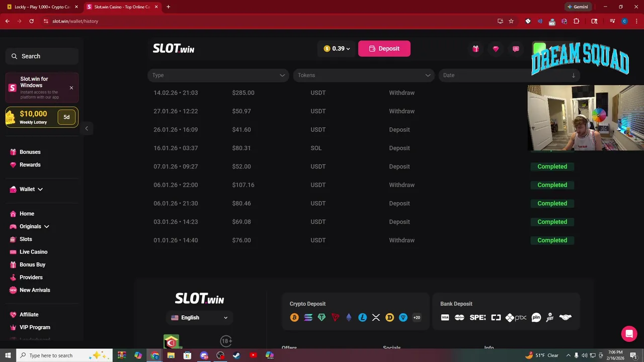This screenshot has height=362, width=644.
Task: Collapse the sidebar with the arrow handle
Action: click(87, 129)
